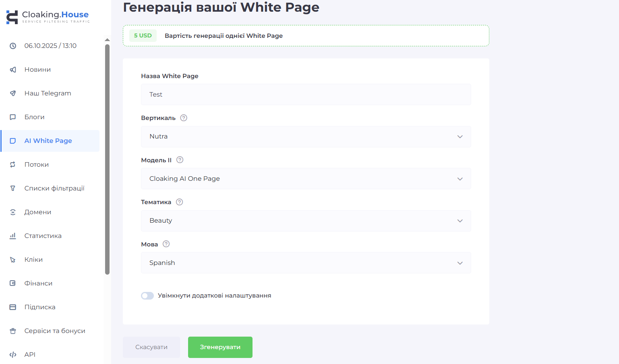Enable the Увімкнути додаткові налаштування toggle
This screenshot has width=619, height=364.
pos(147,296)
